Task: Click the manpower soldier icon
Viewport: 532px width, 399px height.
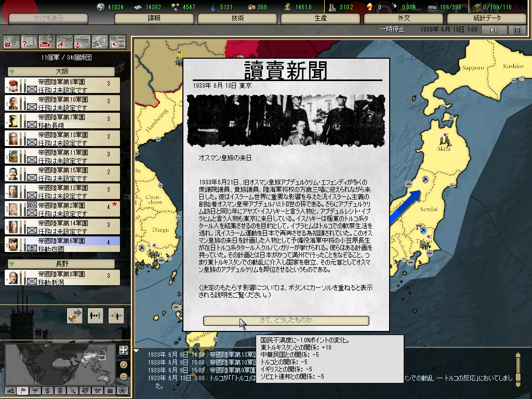Action: pos(332,7)
